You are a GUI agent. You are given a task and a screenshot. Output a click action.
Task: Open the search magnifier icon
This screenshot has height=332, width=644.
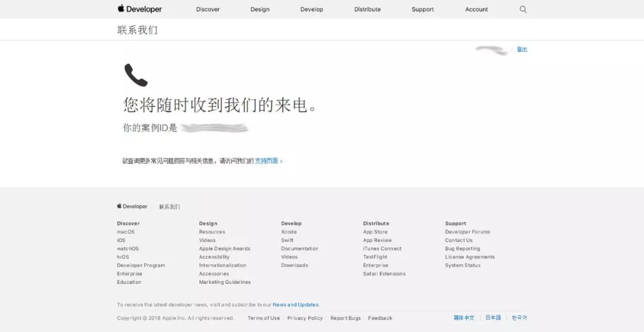tap(523, 10)
